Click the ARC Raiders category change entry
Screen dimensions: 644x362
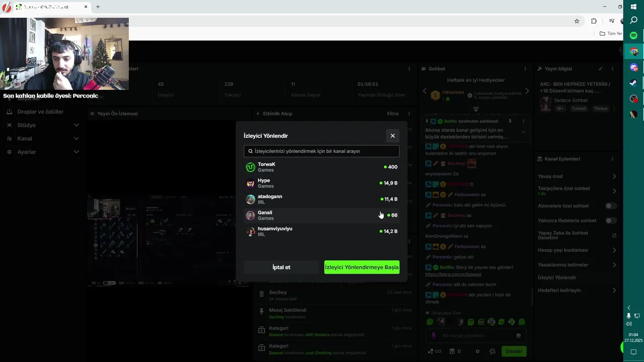coord(335,331)
